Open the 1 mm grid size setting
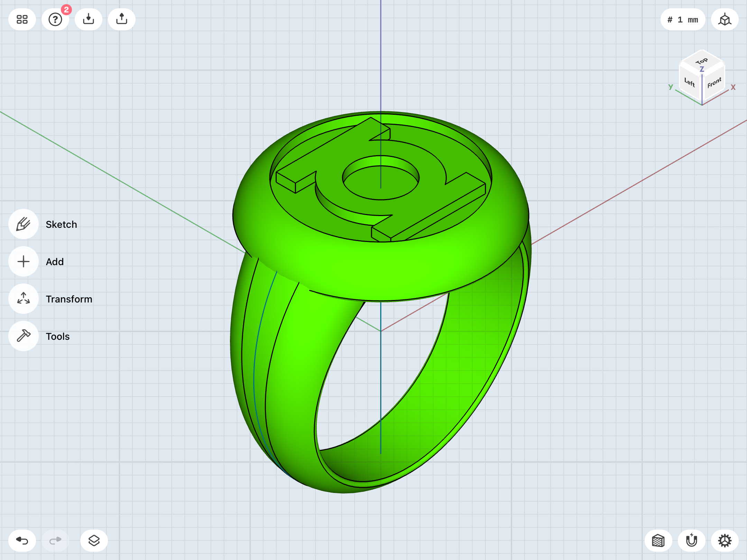 click(683, 19)
